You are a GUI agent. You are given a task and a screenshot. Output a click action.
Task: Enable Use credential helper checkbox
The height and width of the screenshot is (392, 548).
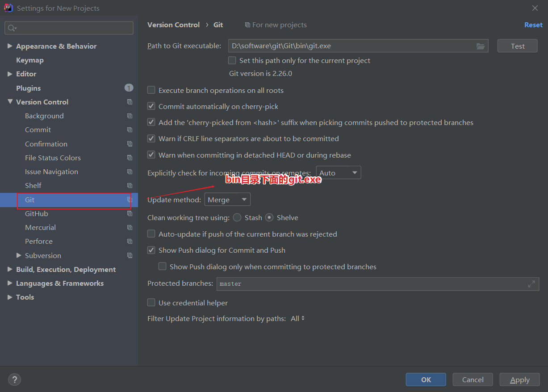point(151,303)
